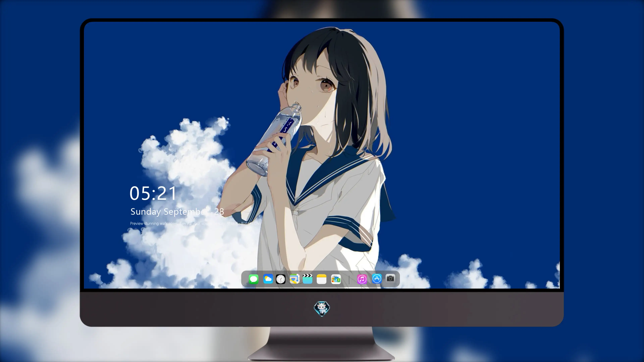Click the 05:21 clock display
644x362 pixels.
point(153,193)
